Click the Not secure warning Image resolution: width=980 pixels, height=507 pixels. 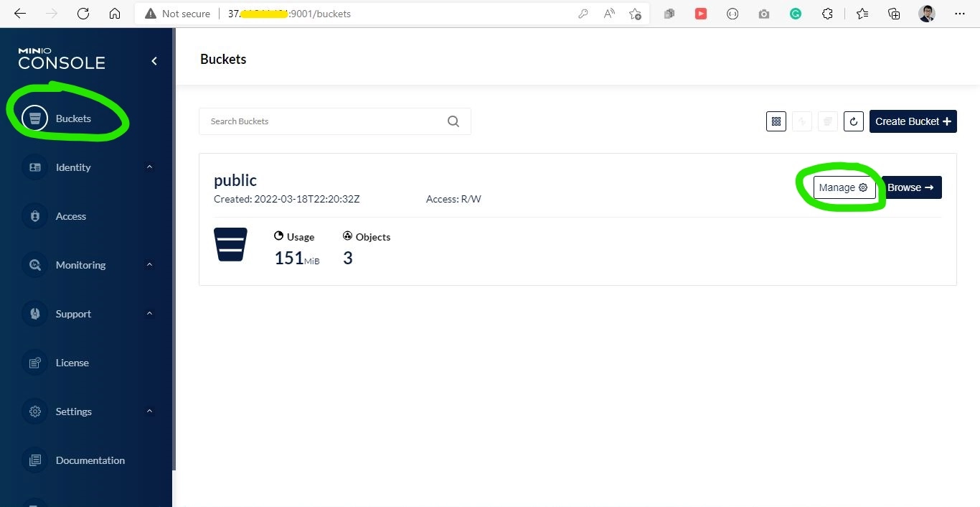point(178,14)
